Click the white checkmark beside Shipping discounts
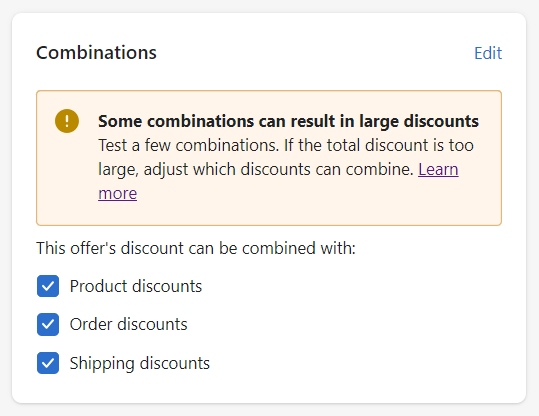Image resolution: width=539 pixels, height=416 pixels. point(48,363)
